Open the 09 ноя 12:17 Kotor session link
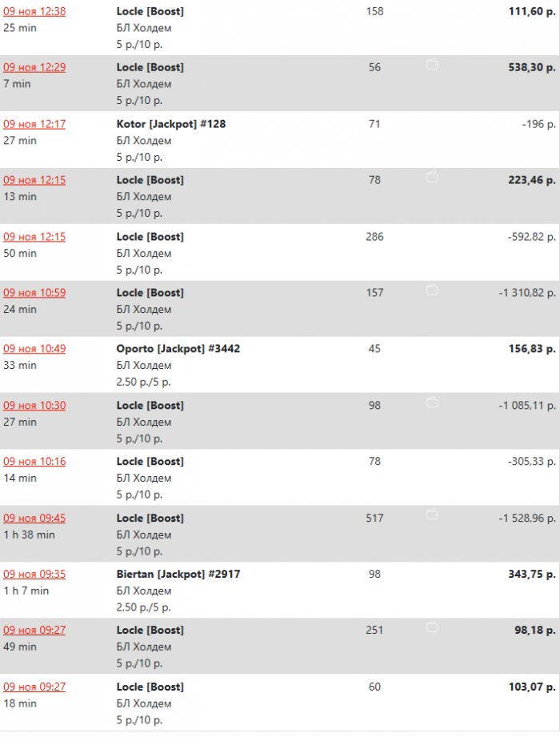Viewport: 560px width, 741px height. 34,124
